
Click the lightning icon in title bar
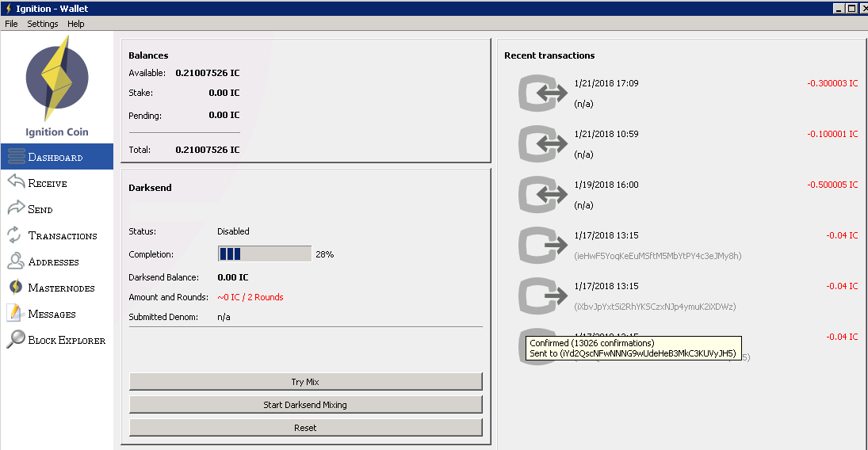click(x=8, y=8)
